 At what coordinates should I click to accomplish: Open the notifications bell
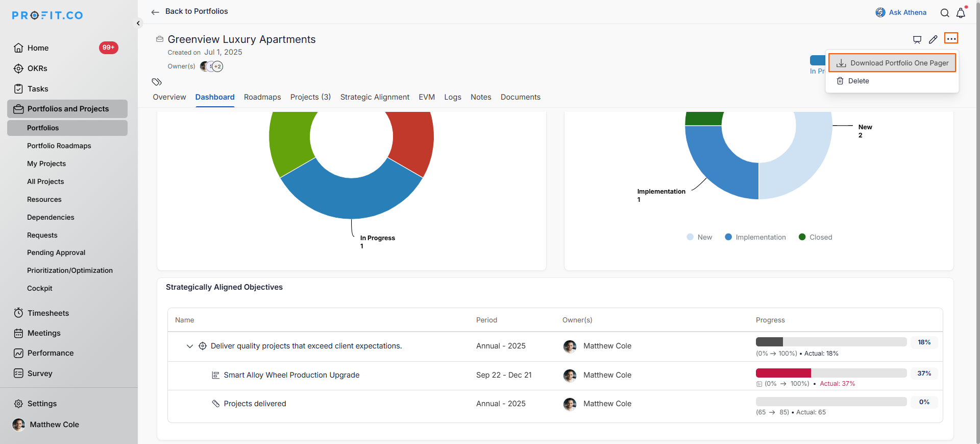tap(961, 13)
